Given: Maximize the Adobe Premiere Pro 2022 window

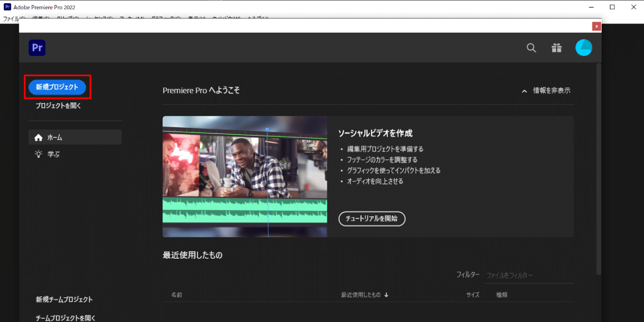Looking at the screenshot, I should 612,7.
